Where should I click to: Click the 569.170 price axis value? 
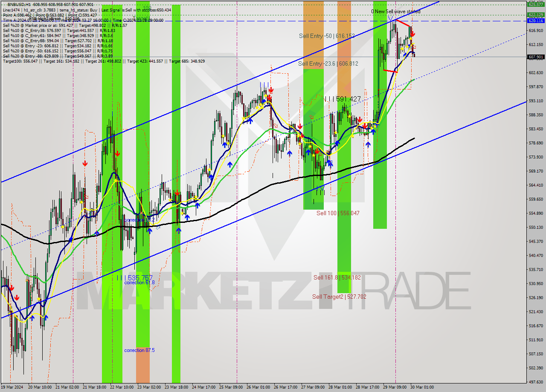point(536,171)
